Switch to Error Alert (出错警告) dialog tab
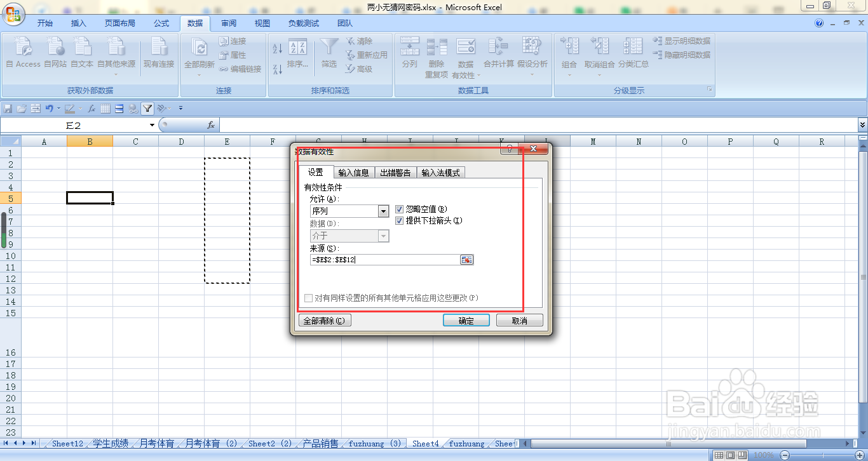 396,173
